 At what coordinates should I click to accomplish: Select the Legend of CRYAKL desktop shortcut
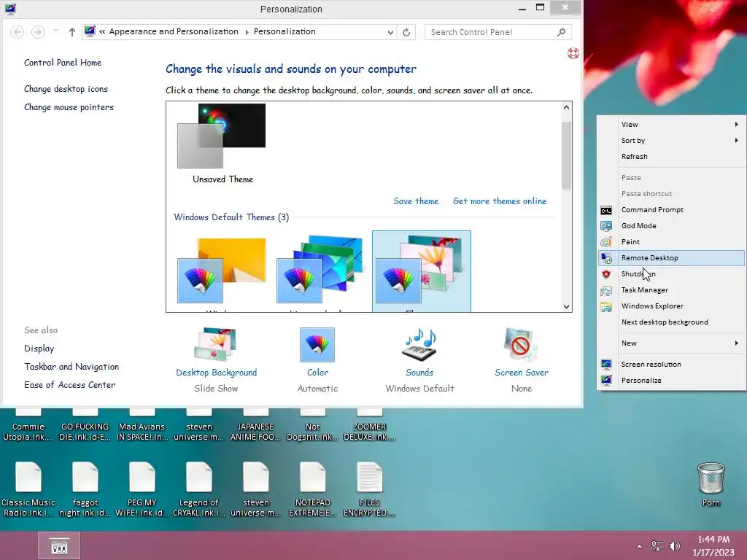coord(198,489)
